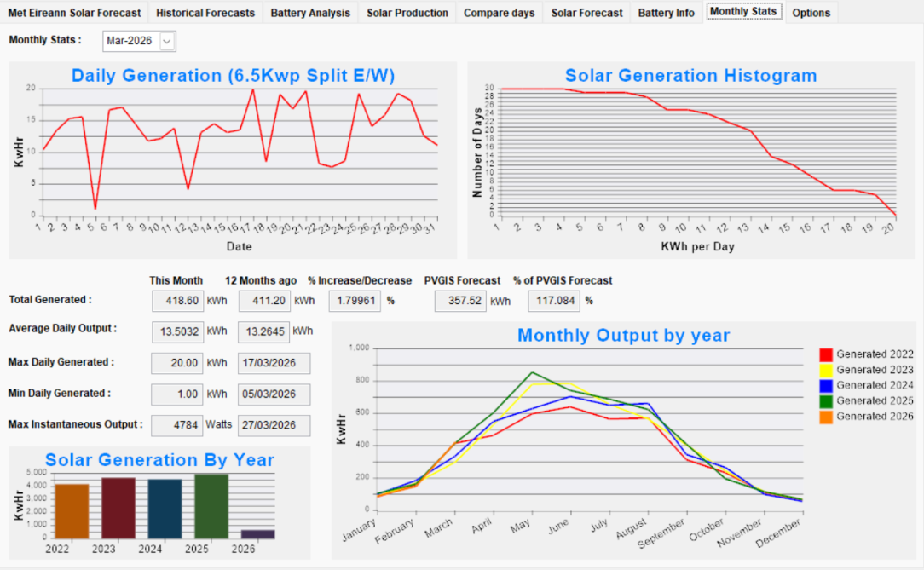Click the % Increase/Decrease column header
Screen dimensions: 924x570
click(360, 281)
